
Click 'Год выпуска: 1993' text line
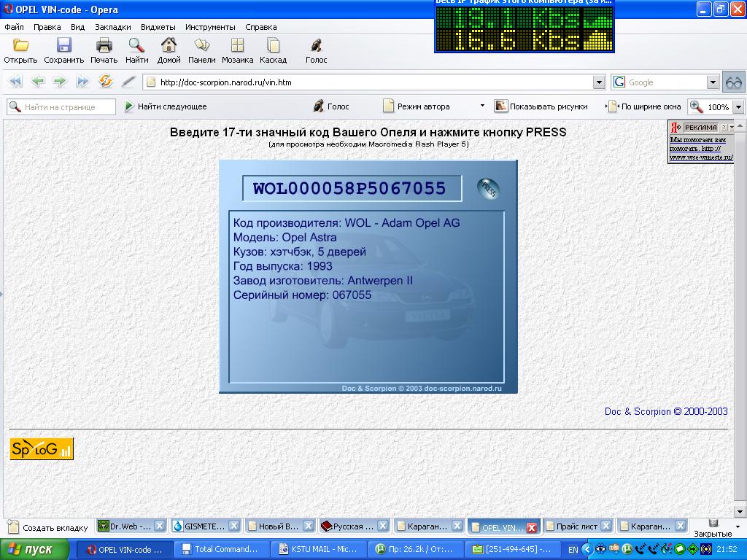coord(283,266)
